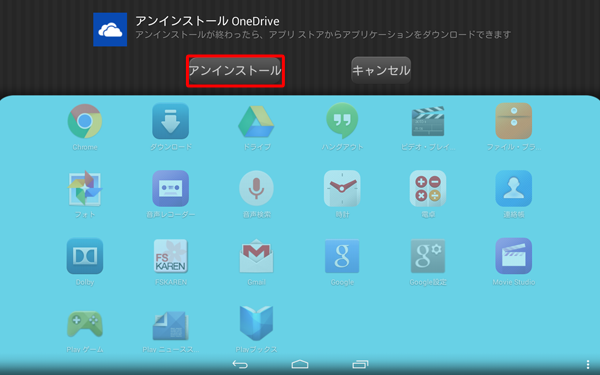
Task: Tap the Android home navigation button
Action: click(x=300, y=364)
